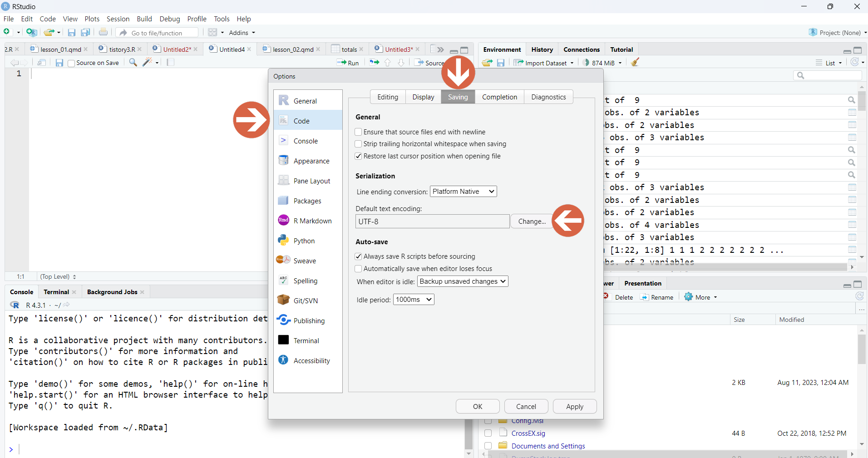Open Line ending conversion dropdown

tap(463, 192)
